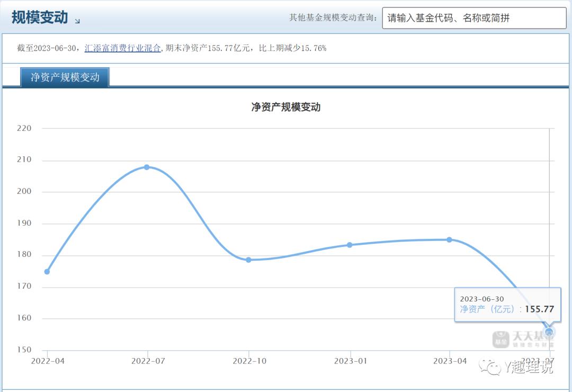Open the 汇添富消费行业混合 fund link
Viewport: 572px width, 392px height.
click(x=123, y=48)
